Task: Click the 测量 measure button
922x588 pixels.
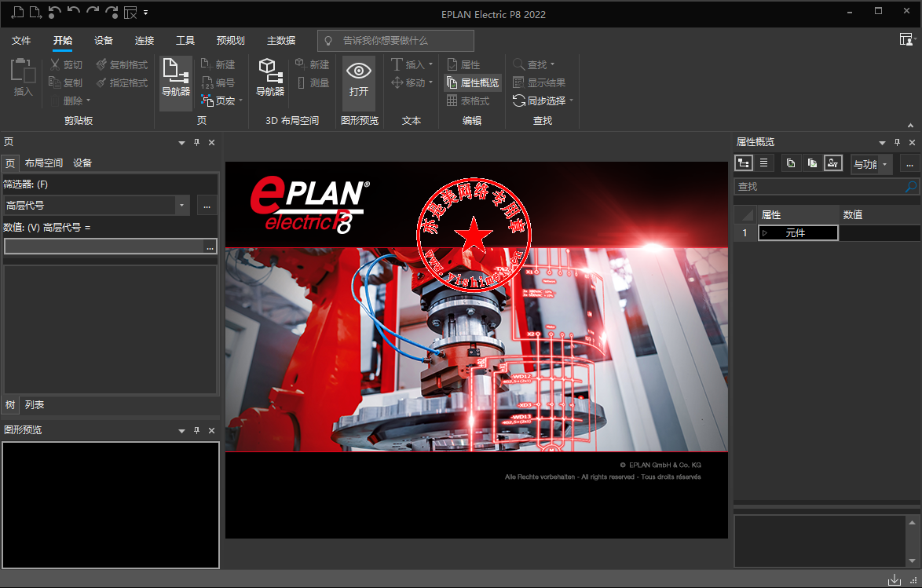Action: (312, 83)
